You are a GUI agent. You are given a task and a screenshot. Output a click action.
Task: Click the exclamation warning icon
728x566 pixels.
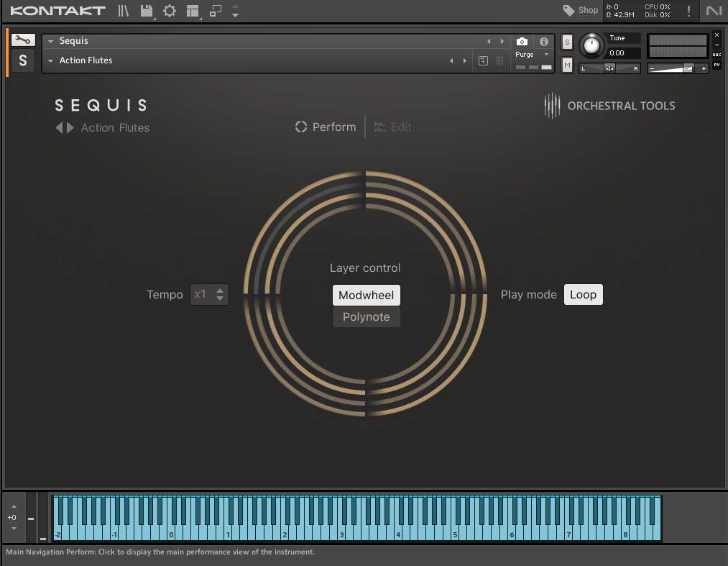[688, 11]
